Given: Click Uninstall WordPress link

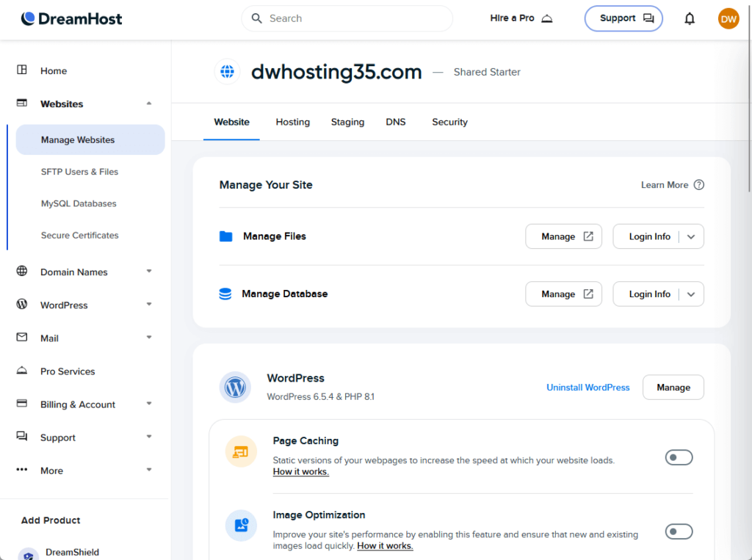Looking at the screenshot, I should pos(588,388).
